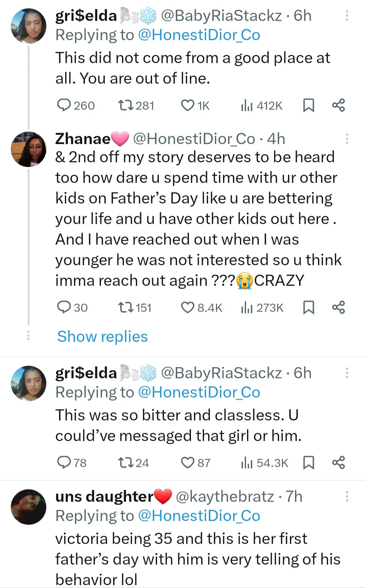Like the "out of line" tweet
This screenshot has width=365, height=588.
(x=188, y=105)
